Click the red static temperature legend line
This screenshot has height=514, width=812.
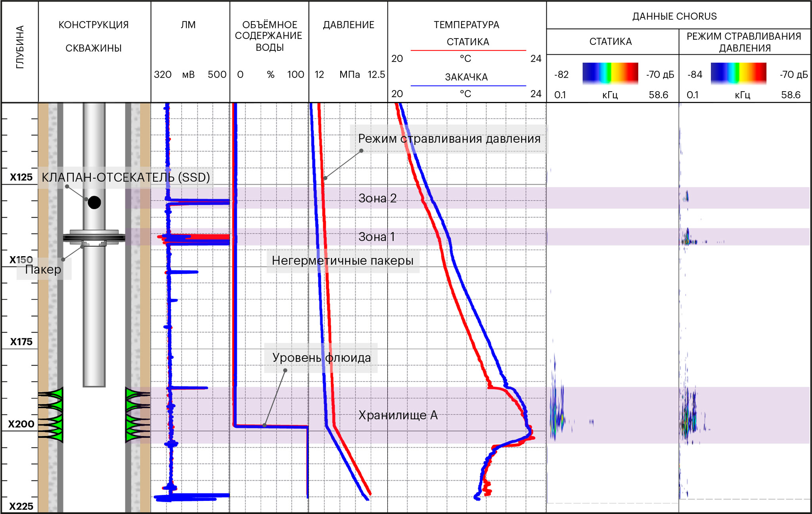point(468,50)
